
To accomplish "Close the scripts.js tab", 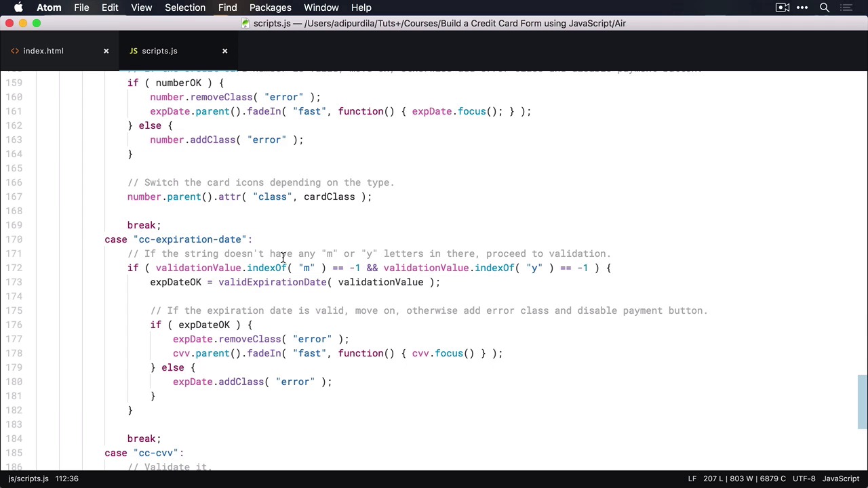I will [224, 51].
